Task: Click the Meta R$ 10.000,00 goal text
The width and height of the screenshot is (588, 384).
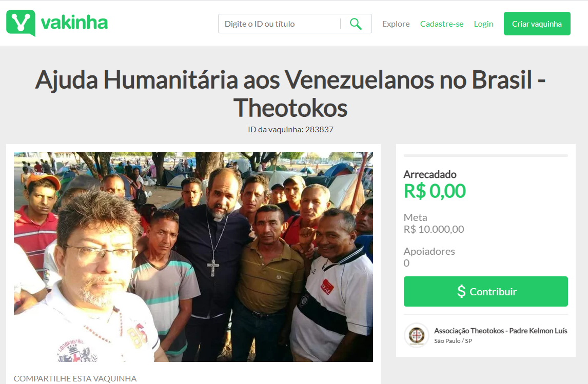Action: pos(434,224)
